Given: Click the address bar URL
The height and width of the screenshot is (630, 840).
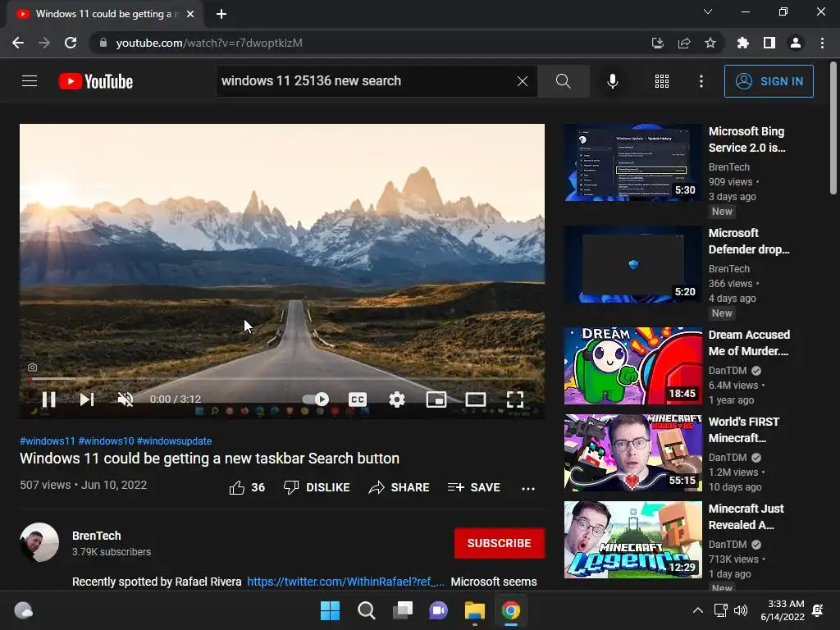Looking at the screenshot, I should [x=209, y=43].
